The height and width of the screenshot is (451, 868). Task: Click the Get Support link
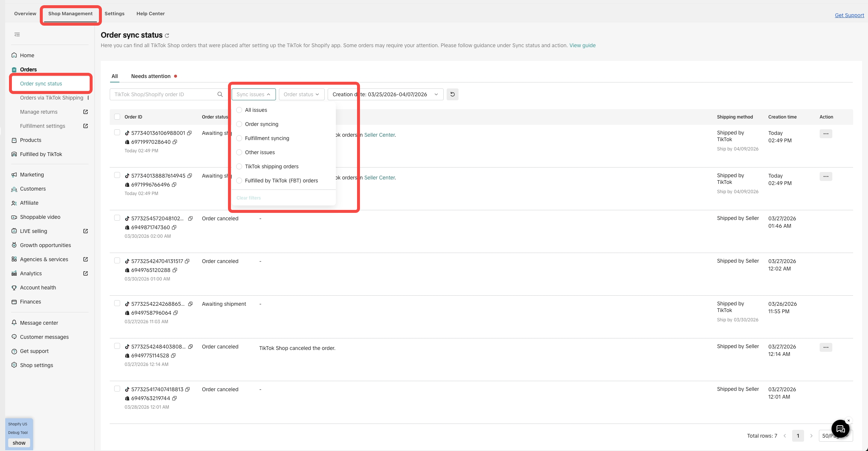coord(849,15)
